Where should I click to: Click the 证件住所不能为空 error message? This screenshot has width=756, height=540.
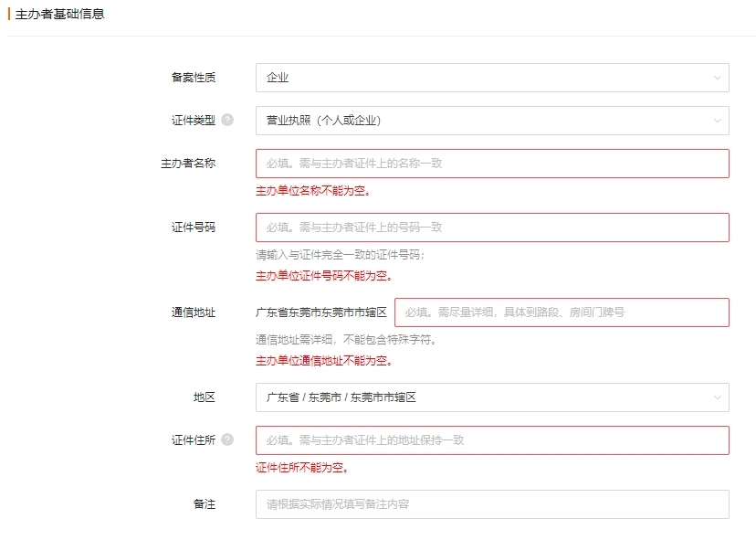click(x=301, y=468)
